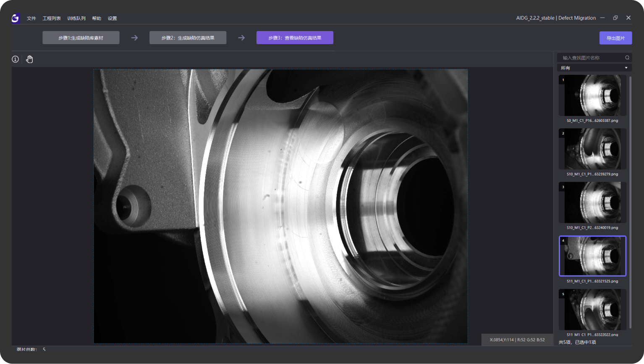644x364 pixels.
Task: Click the arrow after step 2
Action: (241, 38)
